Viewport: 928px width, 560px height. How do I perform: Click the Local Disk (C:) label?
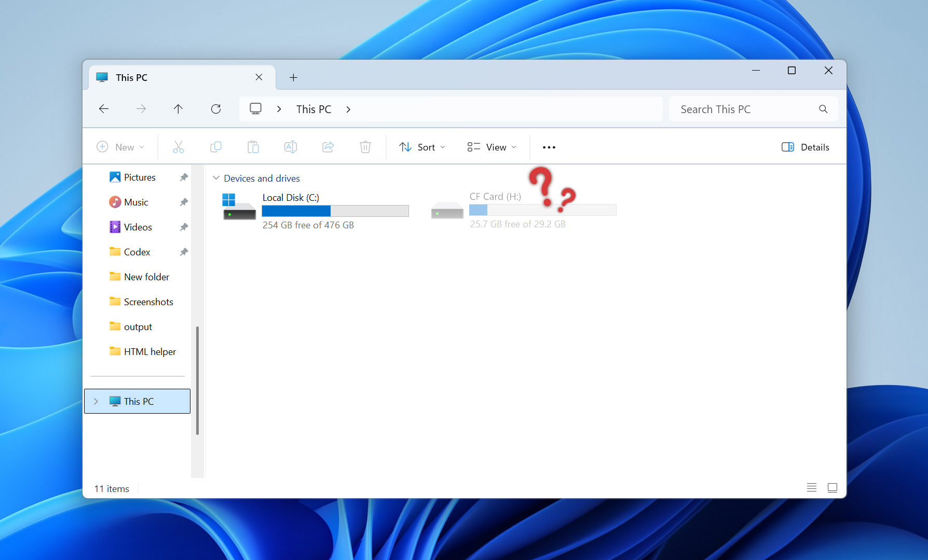291,198
